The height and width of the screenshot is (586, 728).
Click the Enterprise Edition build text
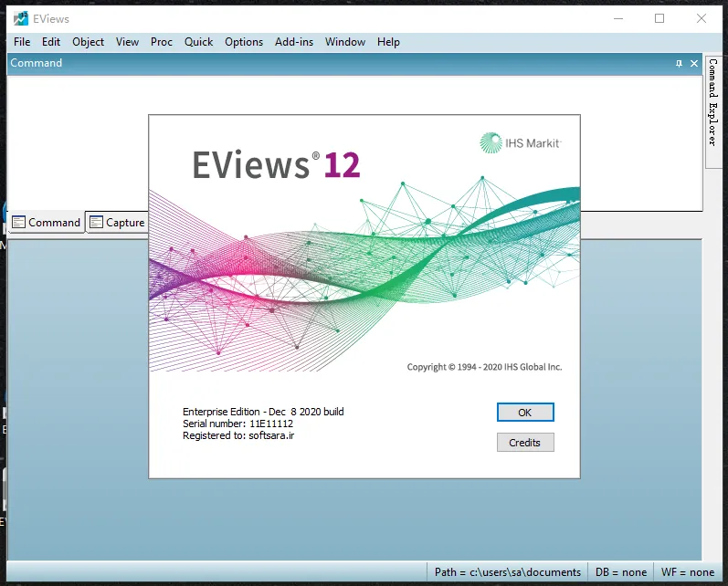(x=263, y=412)
